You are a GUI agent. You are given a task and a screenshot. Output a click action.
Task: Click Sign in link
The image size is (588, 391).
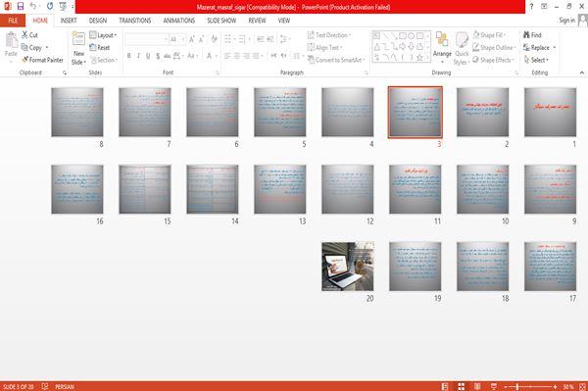point(566,21)
